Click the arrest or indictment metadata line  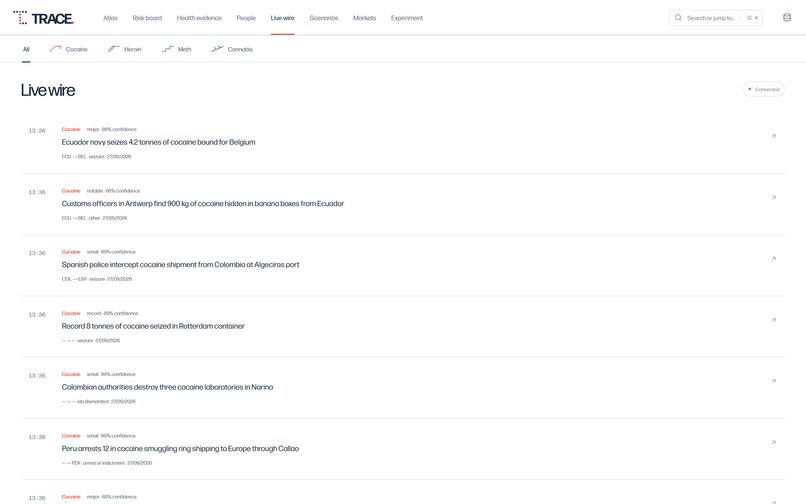point(106,463)
